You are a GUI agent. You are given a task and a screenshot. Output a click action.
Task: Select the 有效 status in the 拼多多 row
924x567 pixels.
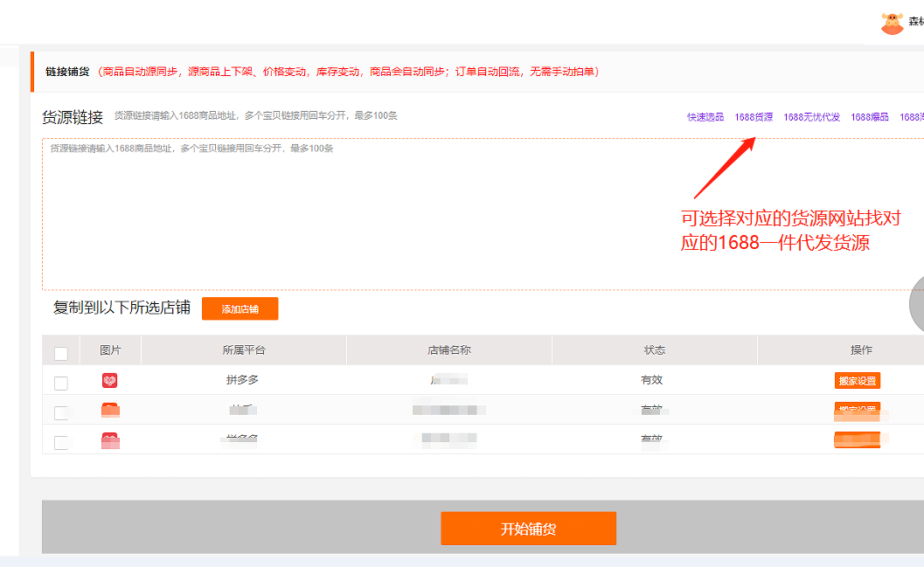(x=652, y=380)
